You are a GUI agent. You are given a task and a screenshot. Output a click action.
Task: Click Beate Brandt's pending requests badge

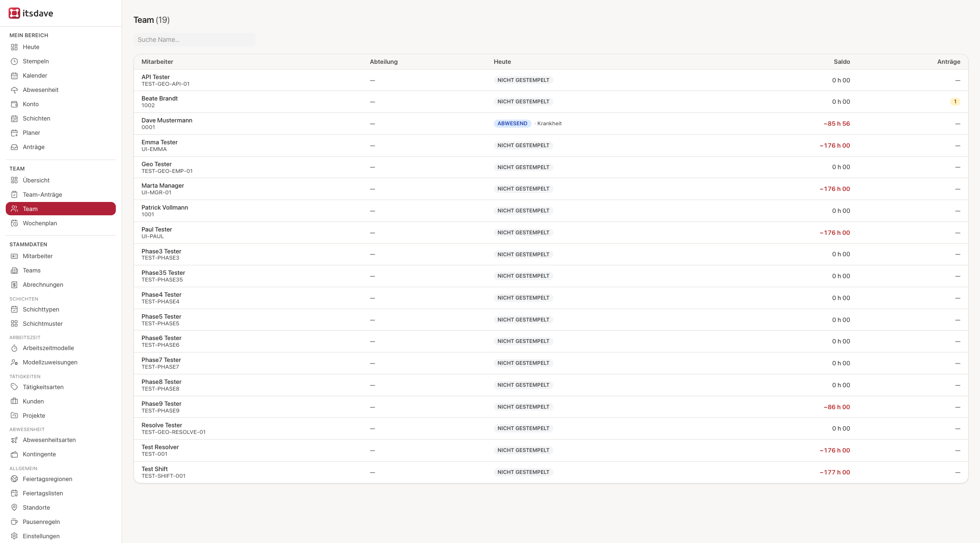click(955, 101)
